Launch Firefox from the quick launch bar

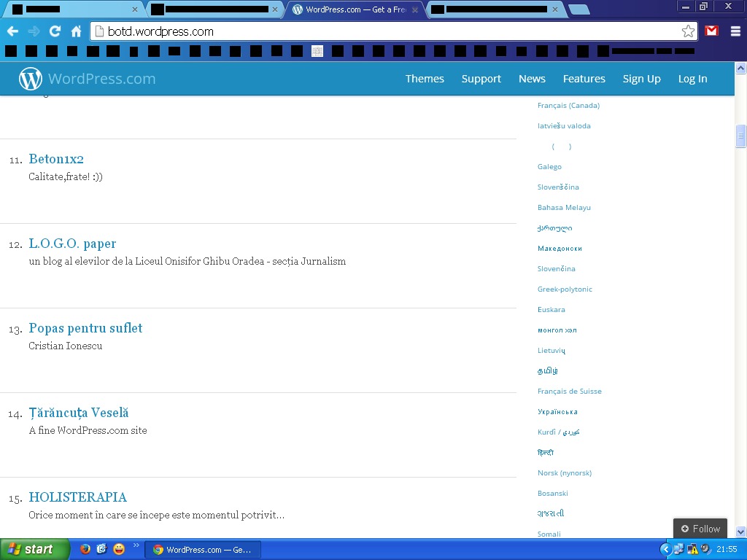[85, 549]
